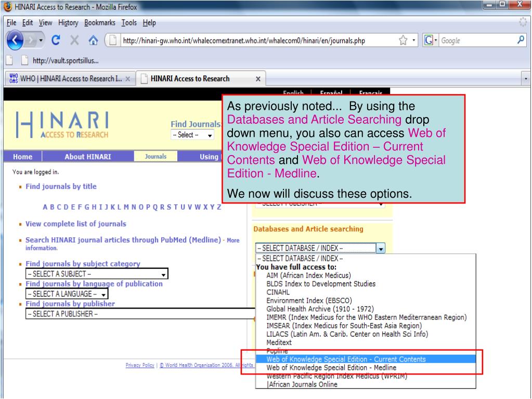This screenshot has width=532, height=399.
Task: Bookmark this page with the star icon
Action: tap(403, 41)
